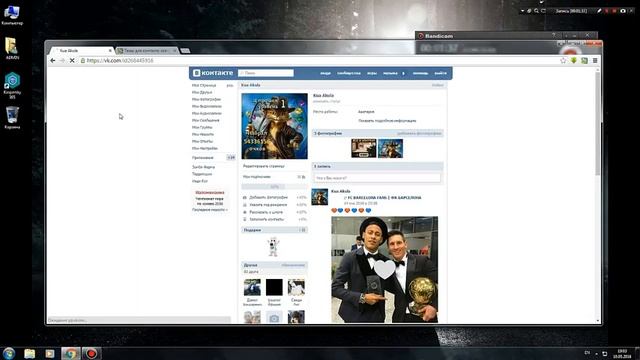The width and height of the screenshot is (640, 360).
Task: Open the Computer desktop icon
Action: pyautogui.click(x=12, y=15)
